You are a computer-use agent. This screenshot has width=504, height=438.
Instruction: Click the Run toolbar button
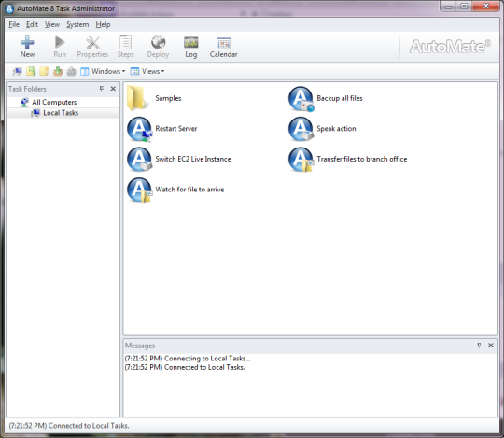click(x=60, y=47)
